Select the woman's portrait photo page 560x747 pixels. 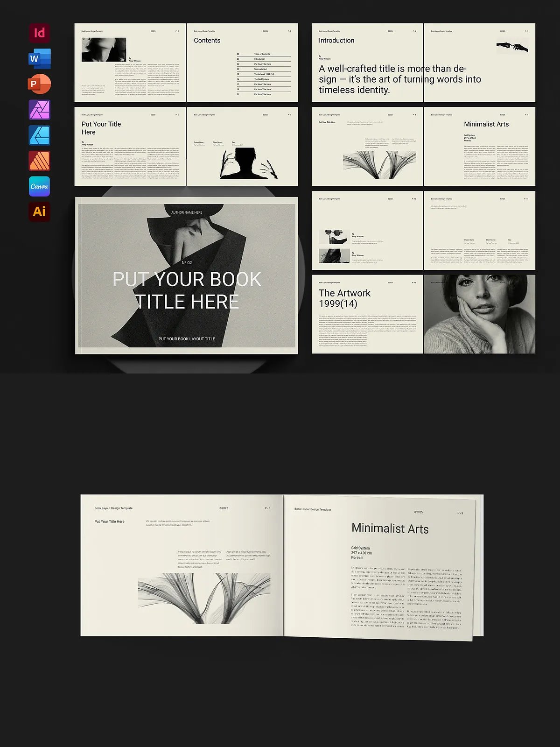click(479, 314)
